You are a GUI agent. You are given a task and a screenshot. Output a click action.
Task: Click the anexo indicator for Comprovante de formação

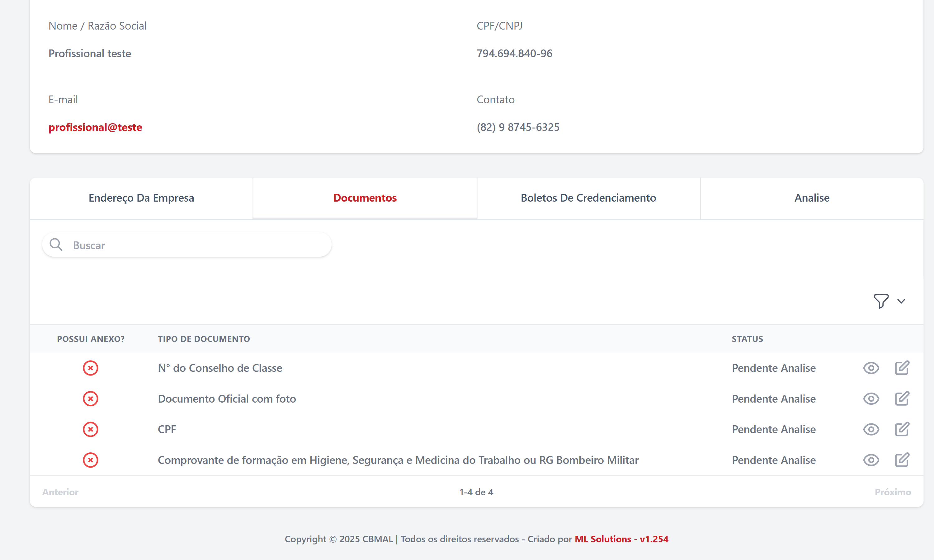click(91, 460)
